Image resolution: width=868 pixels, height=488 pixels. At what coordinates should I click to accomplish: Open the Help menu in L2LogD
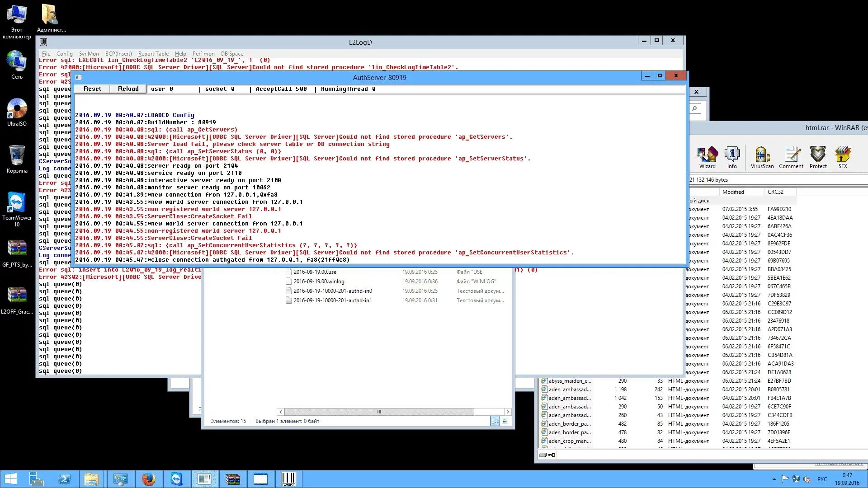(180, 54)
